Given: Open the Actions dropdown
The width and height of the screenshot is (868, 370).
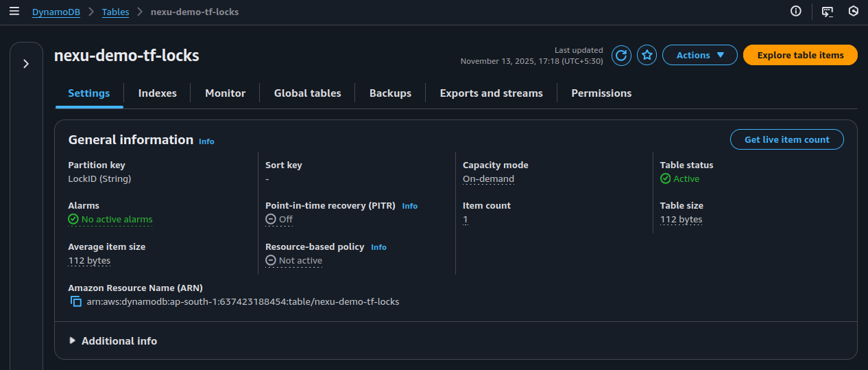Looking at the screenshot, I should [700, 56].
